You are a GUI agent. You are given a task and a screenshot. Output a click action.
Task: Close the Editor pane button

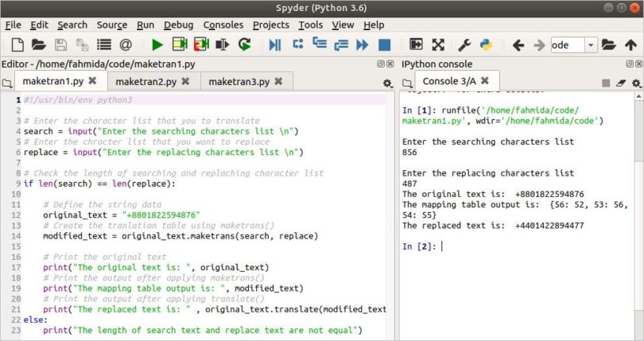(x=390, y=64)
